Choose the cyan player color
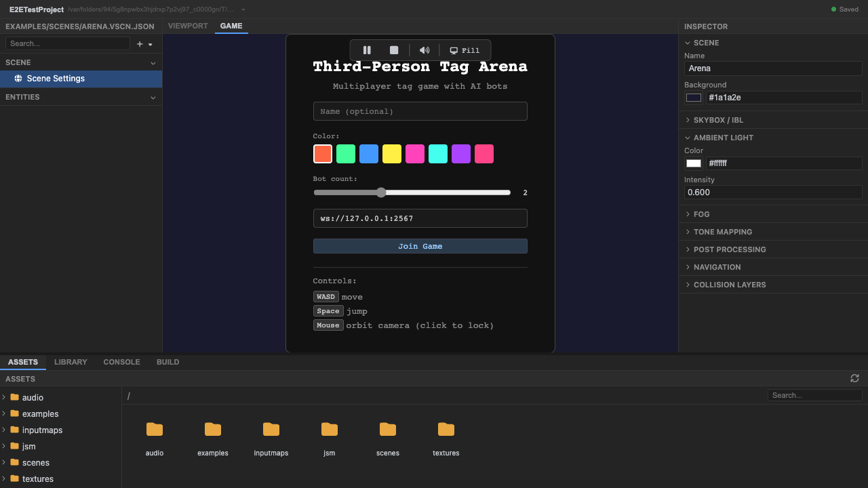The height and width of the screenshot is (488, 868). (438, 154)
